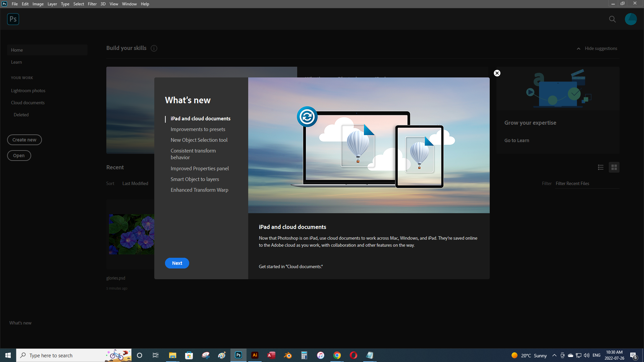Open the Filter menu
Viewport: 644px width, 362px height.
coord(92,4)
